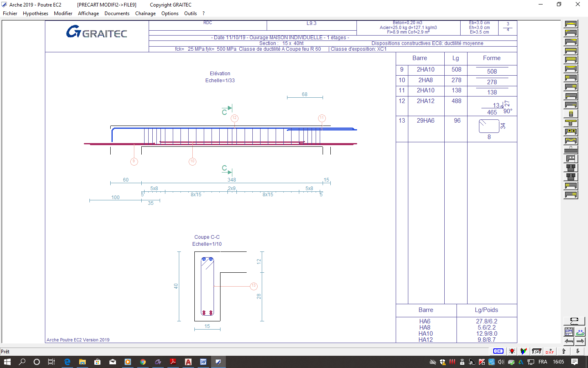The width and height of the screenshot is (588, 368).
Task: Select beam icon with yellow top-right reinforcement
Action: coord(571,42)
